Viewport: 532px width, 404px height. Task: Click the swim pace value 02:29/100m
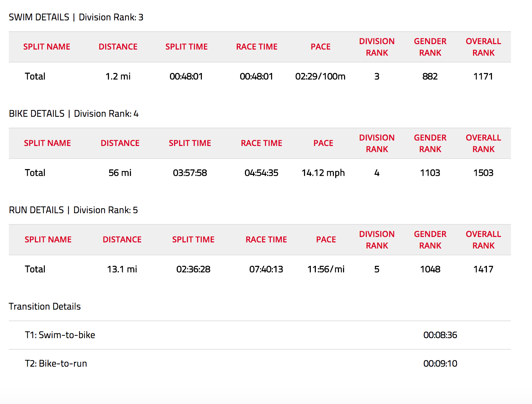320,76
